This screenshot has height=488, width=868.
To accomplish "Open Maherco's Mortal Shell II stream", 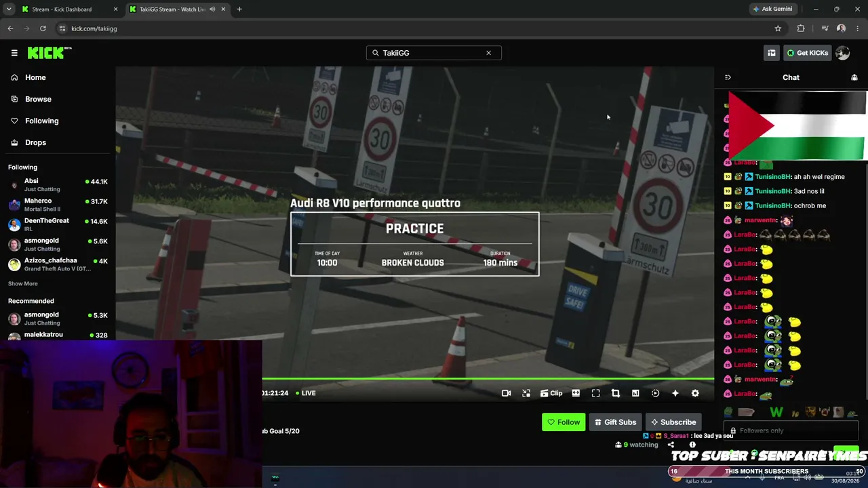I will pyautogui.click(x=58, y=205).
